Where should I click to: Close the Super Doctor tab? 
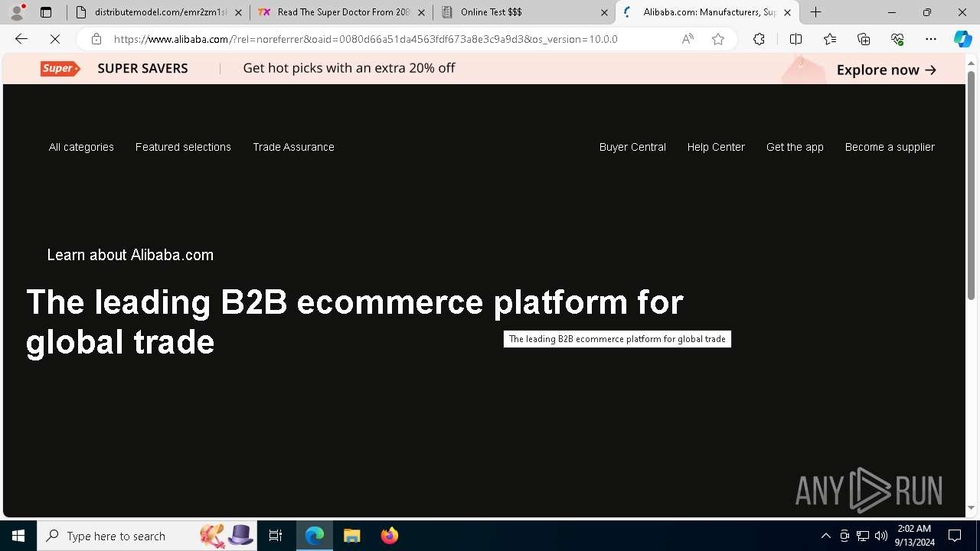421,12
